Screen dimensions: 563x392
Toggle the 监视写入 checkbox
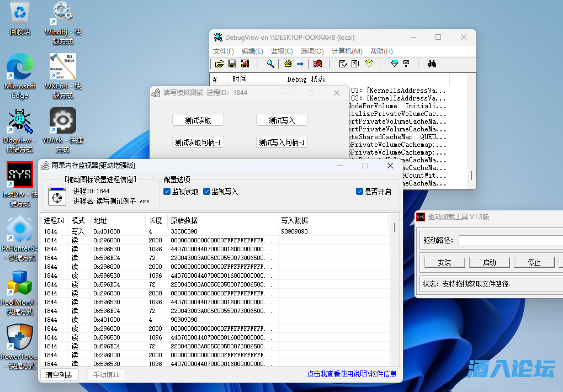point(207,192)
